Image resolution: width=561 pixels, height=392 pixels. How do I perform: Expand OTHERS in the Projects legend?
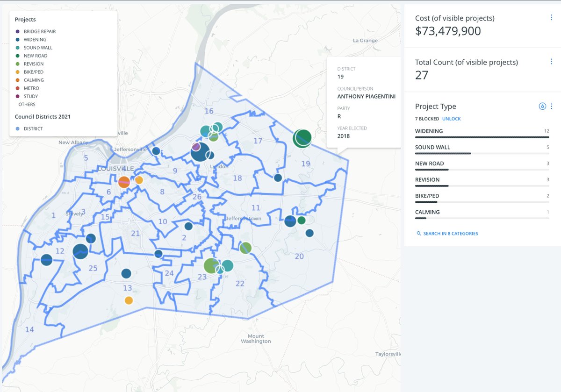coord(27,104)
